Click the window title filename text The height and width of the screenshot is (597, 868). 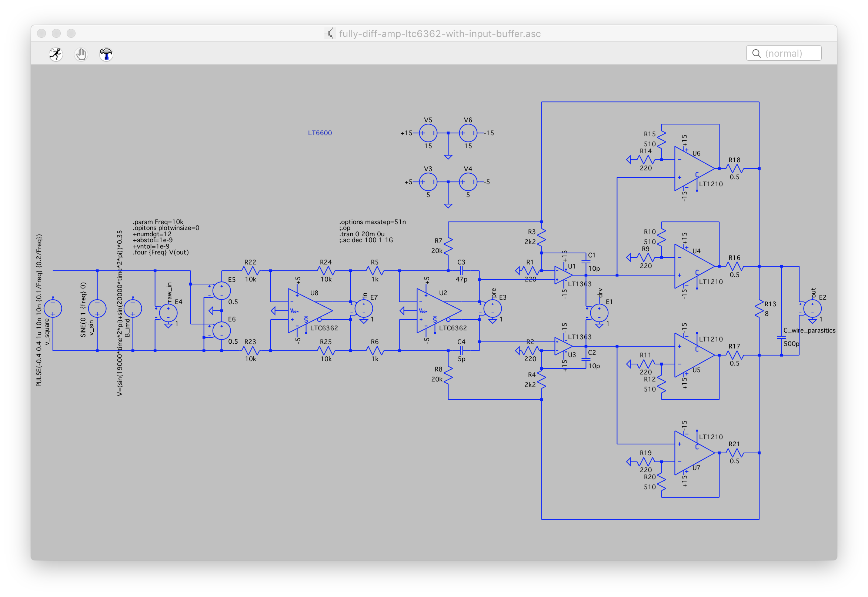coord(440,34)
